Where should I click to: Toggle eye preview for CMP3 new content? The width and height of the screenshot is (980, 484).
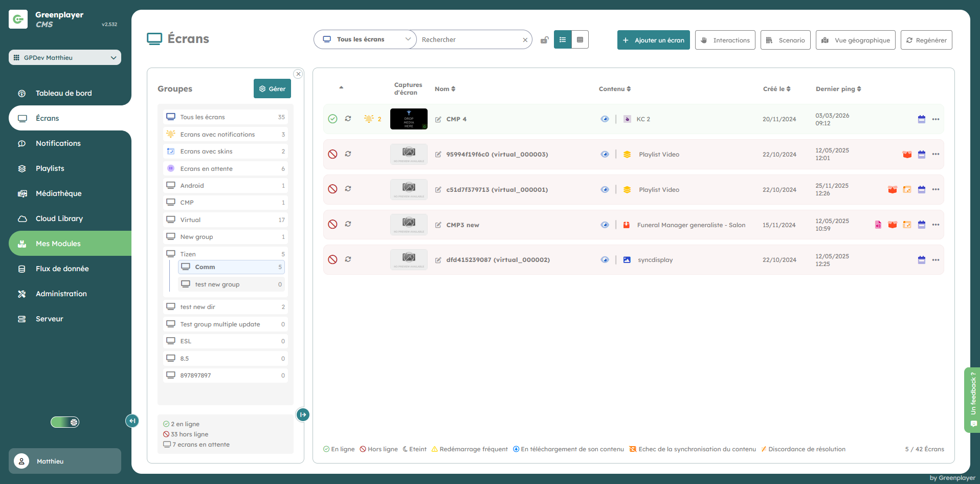pyautogui.click(x=605, y=225)
